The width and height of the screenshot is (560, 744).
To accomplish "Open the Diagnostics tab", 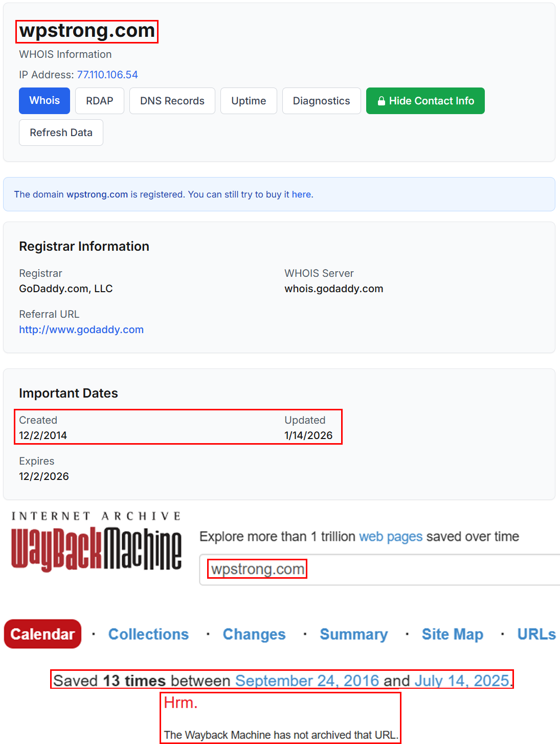I will click(x=321, y=101).
